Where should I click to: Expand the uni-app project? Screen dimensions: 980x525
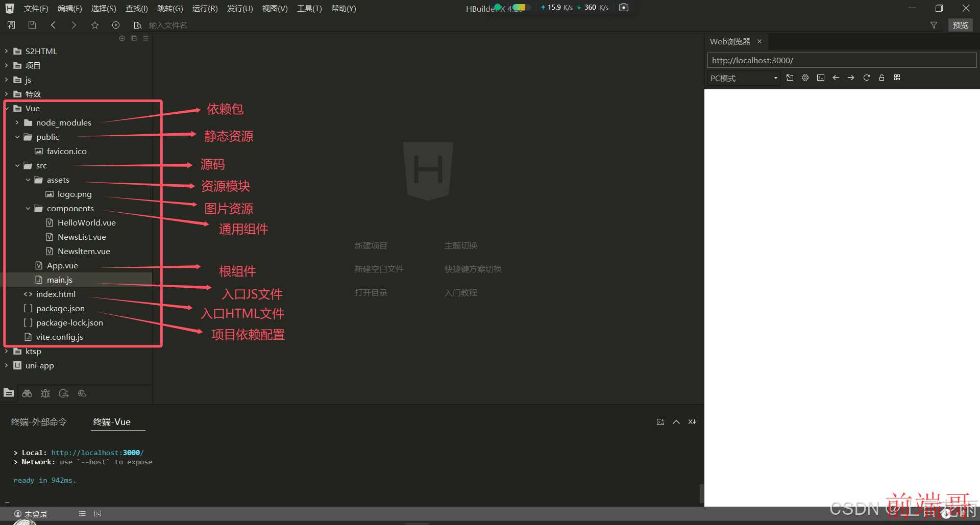tap(7, 365)
